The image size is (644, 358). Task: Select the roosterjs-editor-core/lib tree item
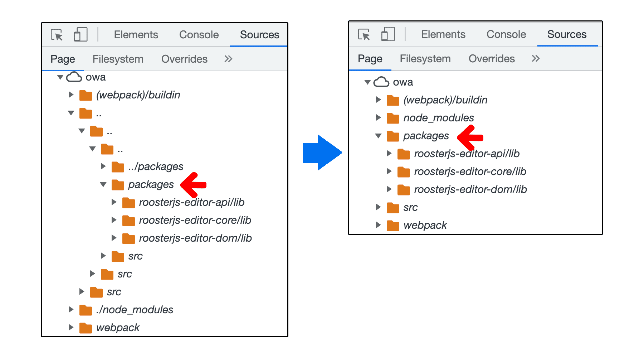click(195, 220)
